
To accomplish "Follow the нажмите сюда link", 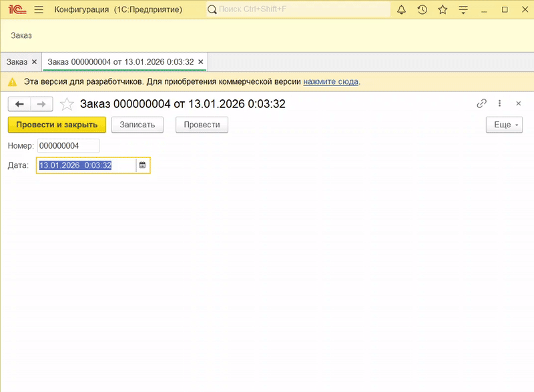I will pos(330,81).
